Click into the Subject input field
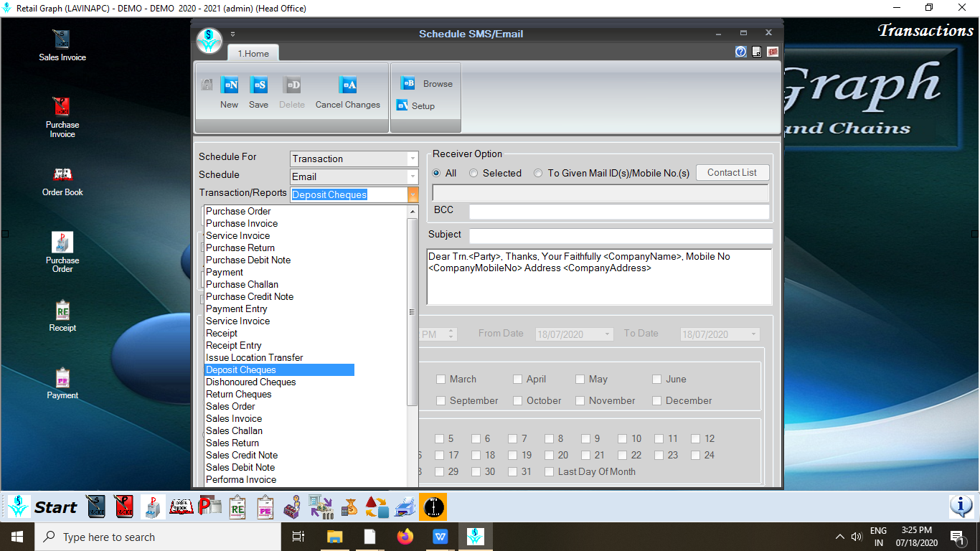Image resolution: width=980 pixels, height=551 pixels. tap(621, 235)
